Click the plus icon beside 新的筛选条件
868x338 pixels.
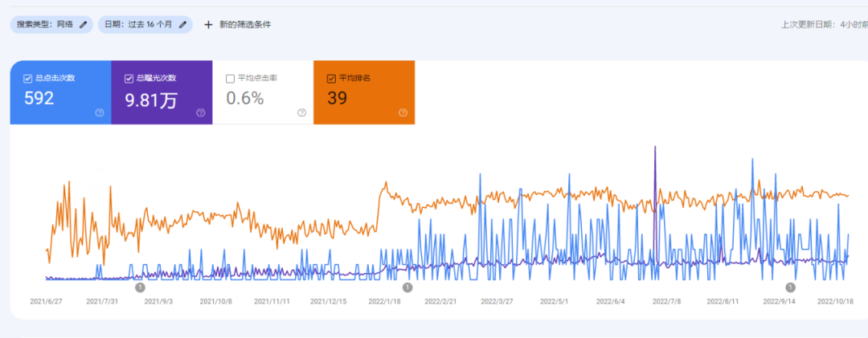coord(208,25)
